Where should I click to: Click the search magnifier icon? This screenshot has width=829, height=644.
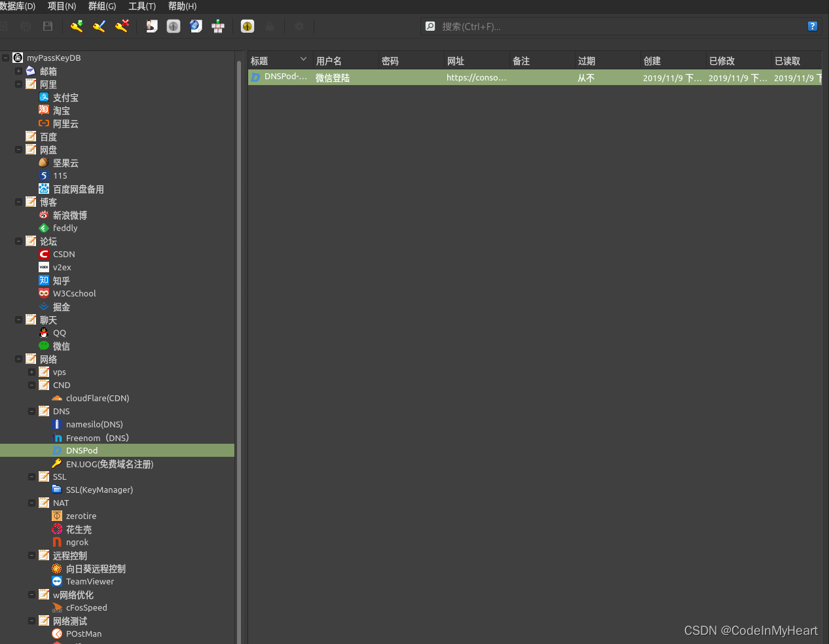pyautogui.click(x=430, y=26)
